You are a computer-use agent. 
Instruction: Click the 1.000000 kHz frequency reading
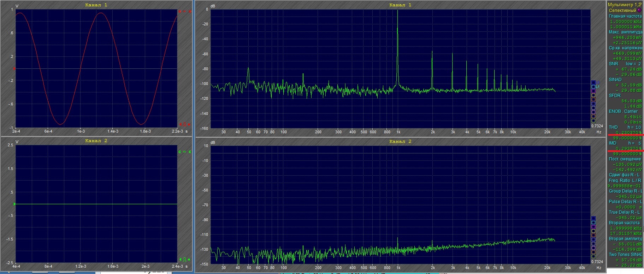[x=626, y=22]
